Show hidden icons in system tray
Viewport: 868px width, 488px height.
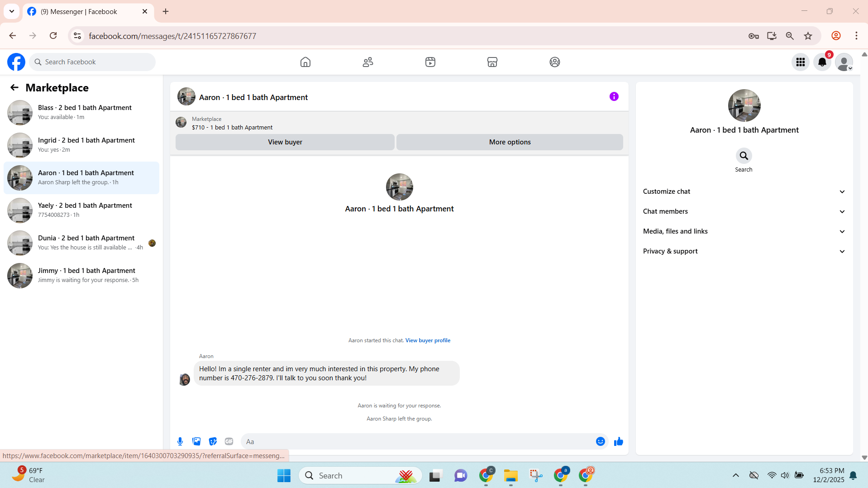pyautogui.click(x=736, y=475)
